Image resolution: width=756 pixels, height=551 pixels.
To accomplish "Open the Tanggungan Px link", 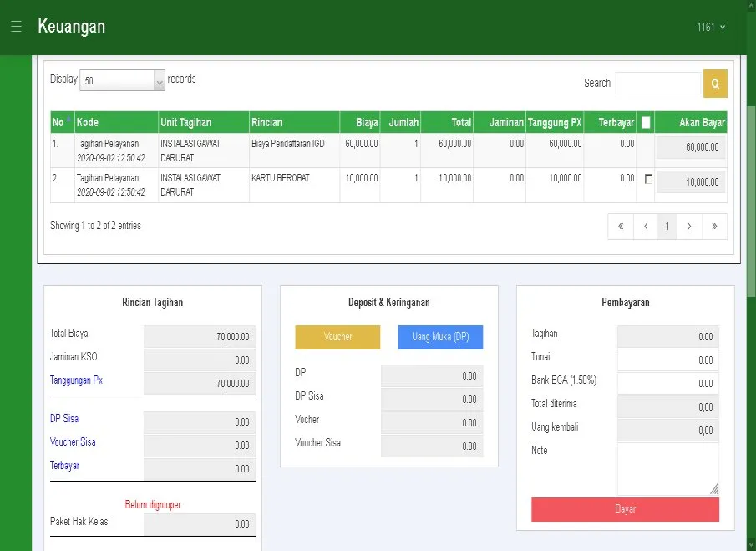I will (76, 380).
